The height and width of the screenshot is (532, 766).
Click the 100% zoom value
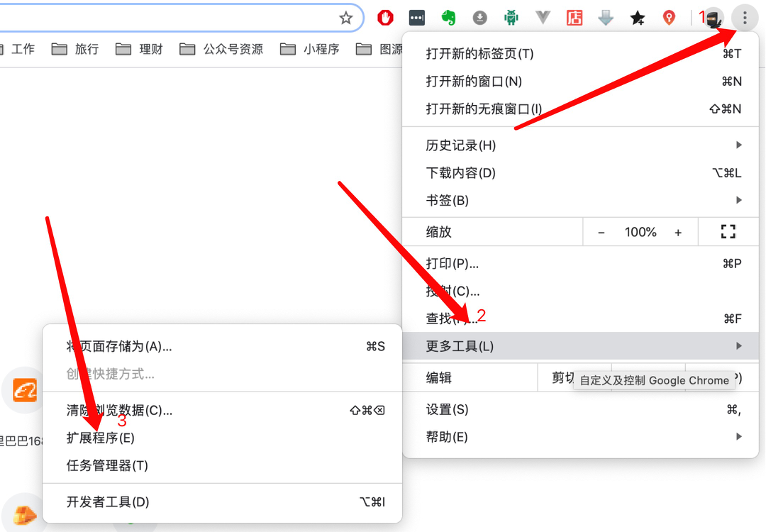click(x=640, y=232)
